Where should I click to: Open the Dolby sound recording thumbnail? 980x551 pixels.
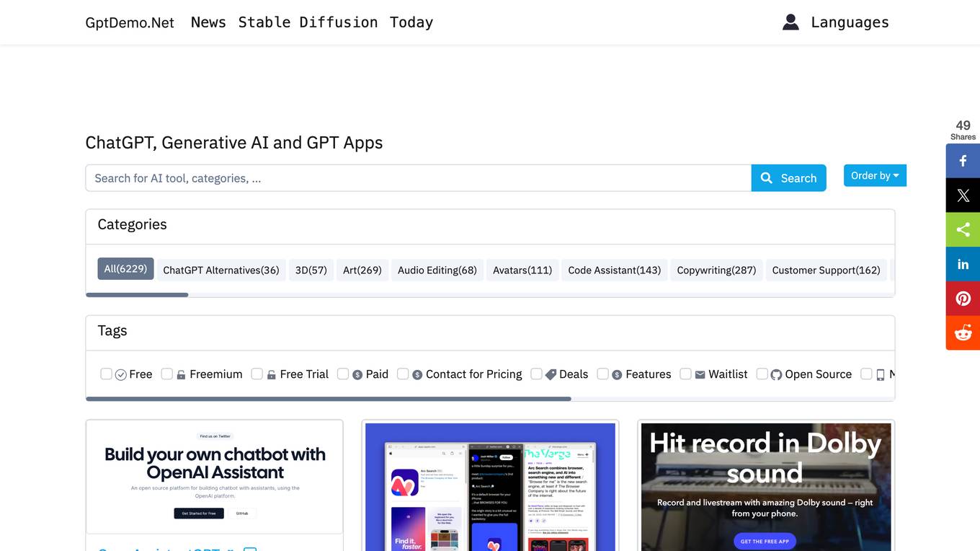[x=766, y=488]
